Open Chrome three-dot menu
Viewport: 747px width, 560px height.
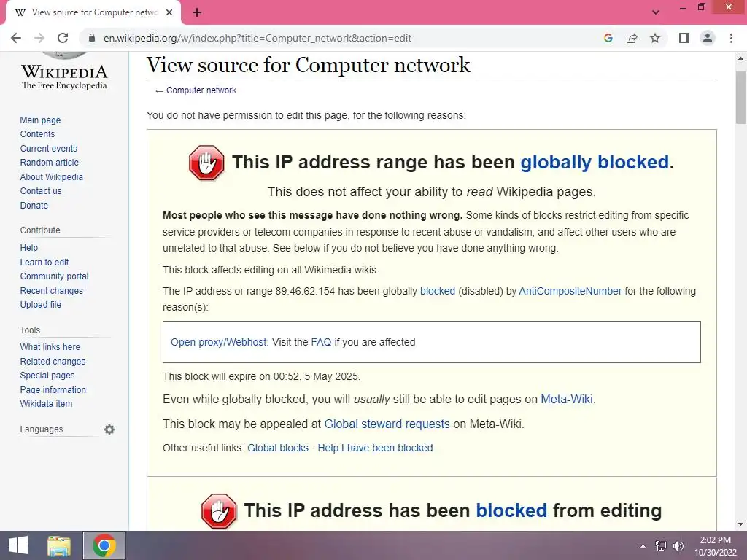pyautogui.click(x=731, y=38)
